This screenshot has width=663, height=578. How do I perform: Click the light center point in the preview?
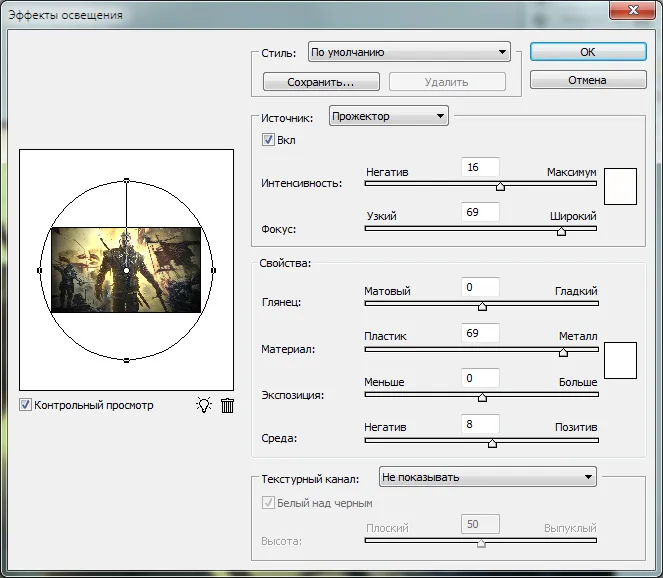point(126,271)
